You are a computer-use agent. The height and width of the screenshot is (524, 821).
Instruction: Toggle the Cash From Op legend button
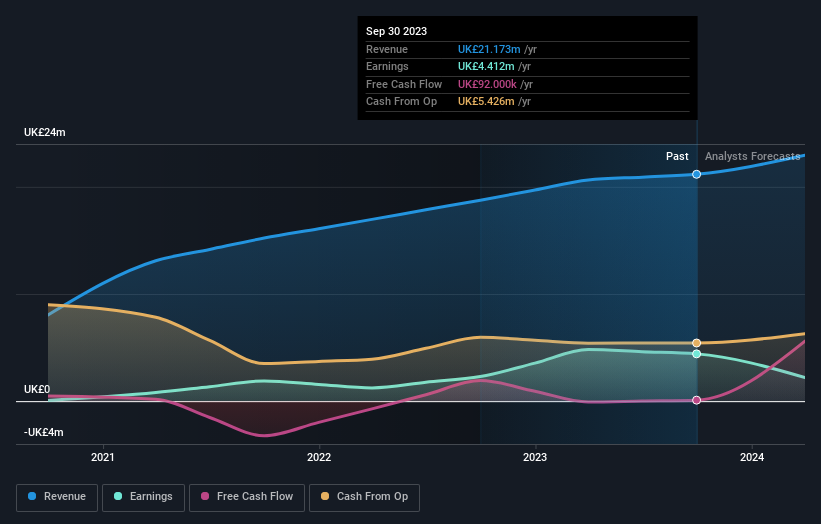tap(364, 497)
